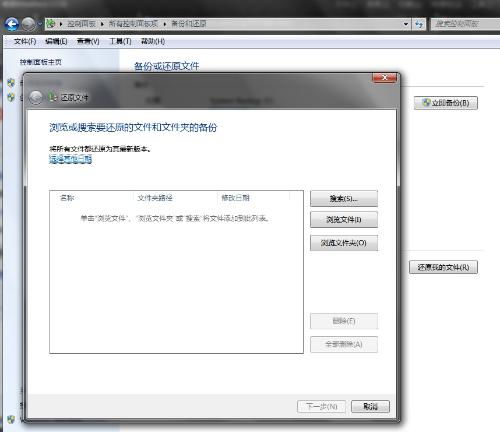Click the back arrow in 还原文件 dialog

[x=36, y=98]
